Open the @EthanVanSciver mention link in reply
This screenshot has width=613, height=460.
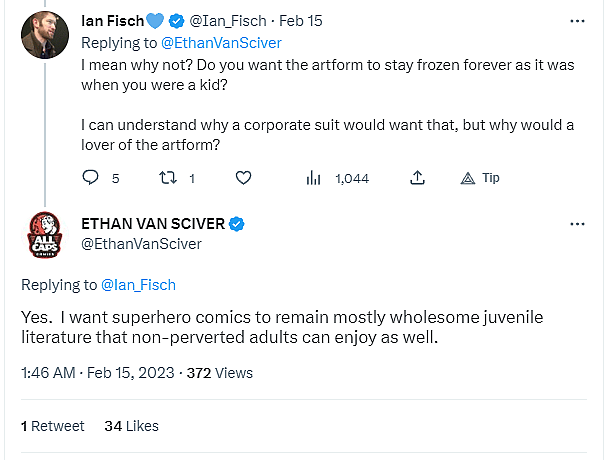tap(219, 42)
